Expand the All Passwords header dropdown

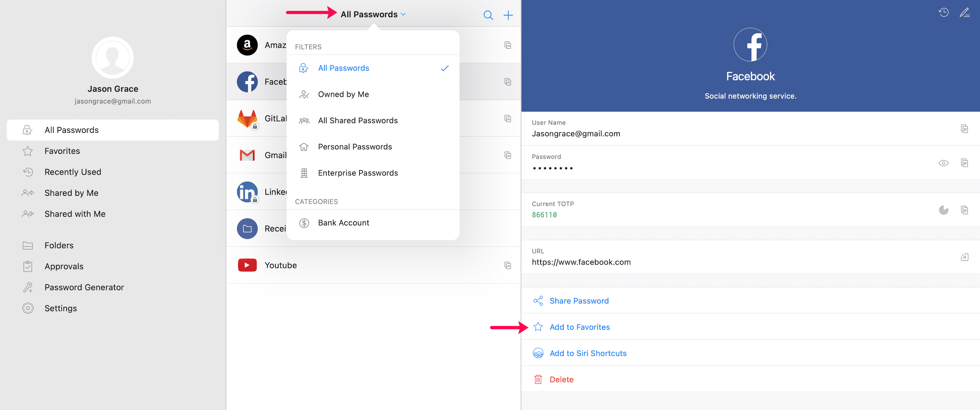pyautogui.click(x=373, y=14)
